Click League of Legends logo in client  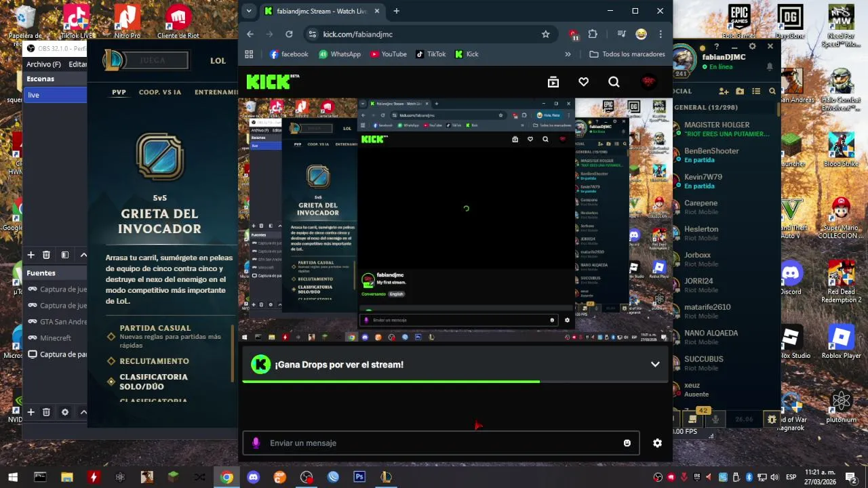(113, 60)
